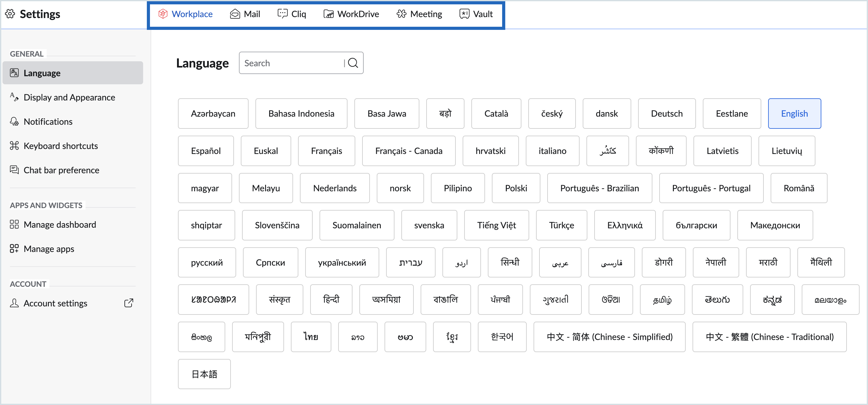868x405 pixels.
Task: Choose Azərbaycan language
Action: click(213, 114)
